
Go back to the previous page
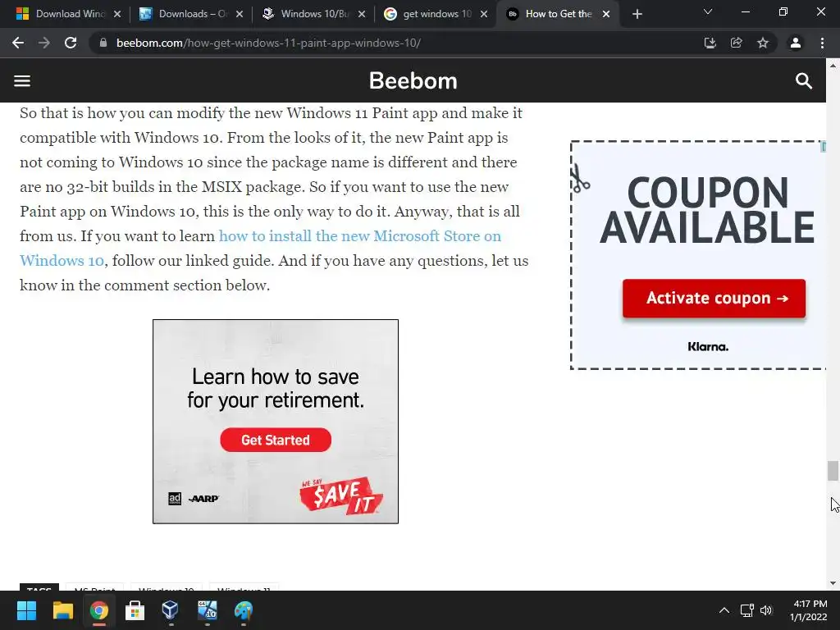18,43
